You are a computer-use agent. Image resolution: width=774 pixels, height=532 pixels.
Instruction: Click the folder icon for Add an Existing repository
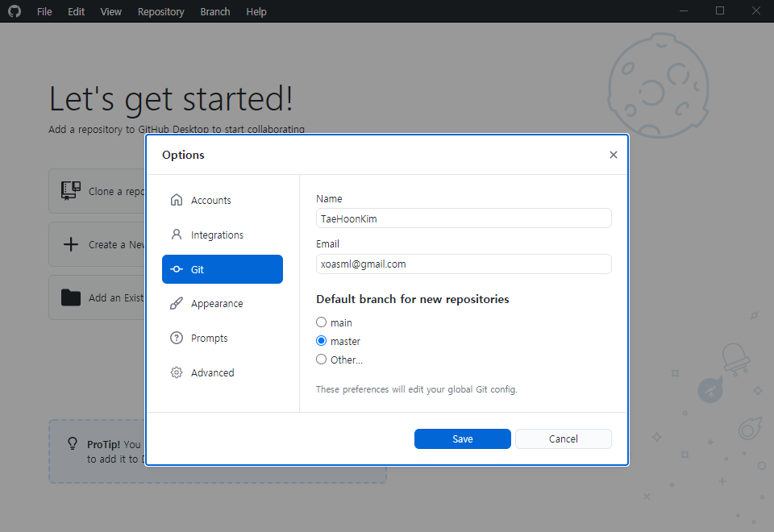click(x=71, y=297)
